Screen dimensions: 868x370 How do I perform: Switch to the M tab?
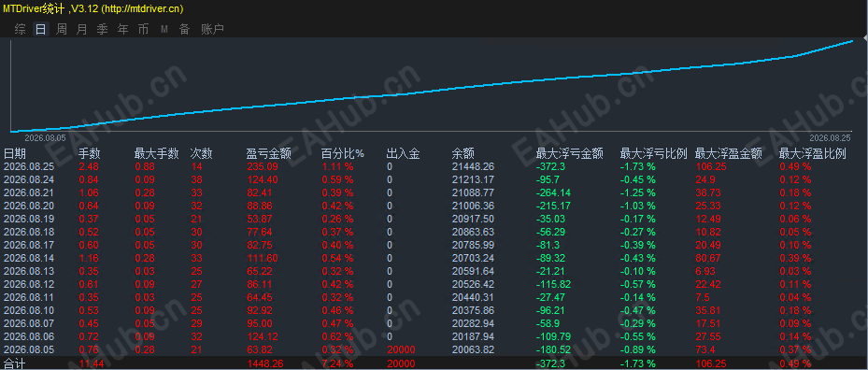[x=164, y=29]
